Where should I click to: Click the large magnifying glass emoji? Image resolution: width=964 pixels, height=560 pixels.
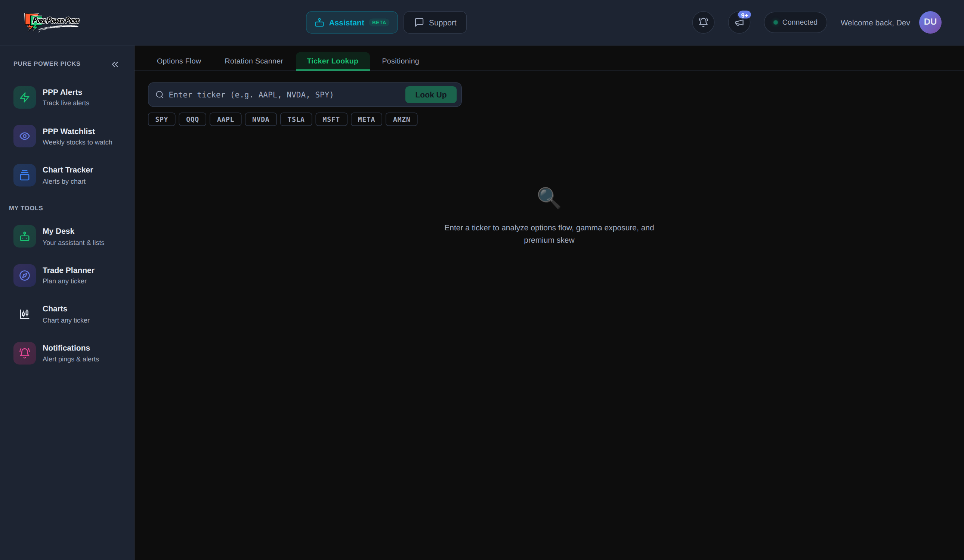point(549,197)
